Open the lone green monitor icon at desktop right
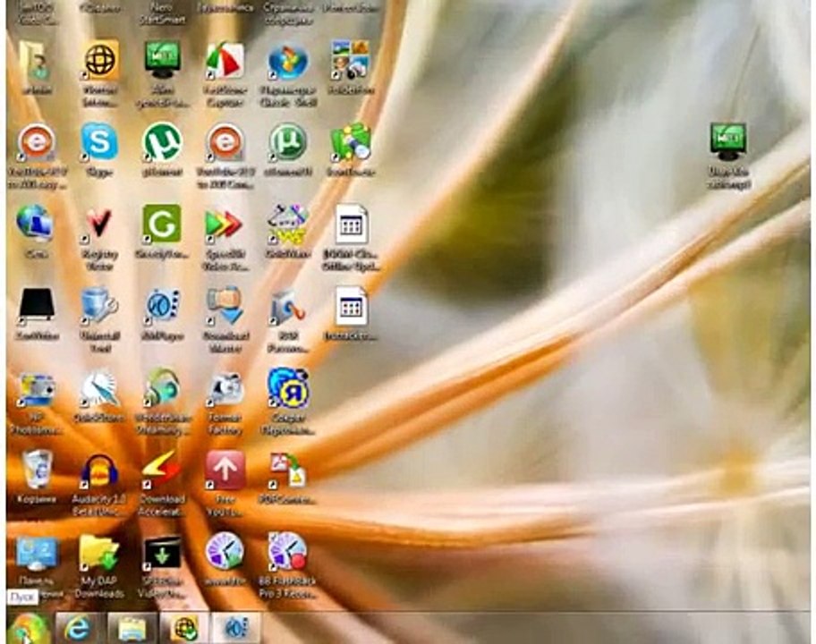 [x=728, y=142]
